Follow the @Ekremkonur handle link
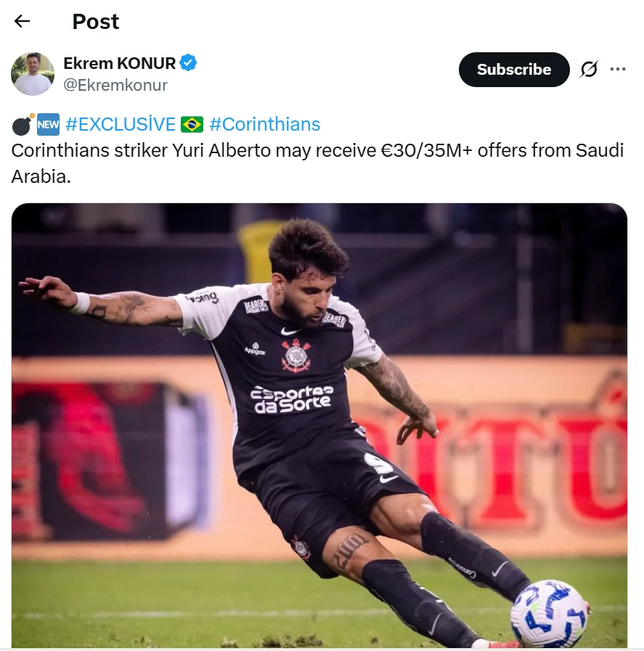The height and width of the screenshot is (651, 644). (x=114, y=84)
